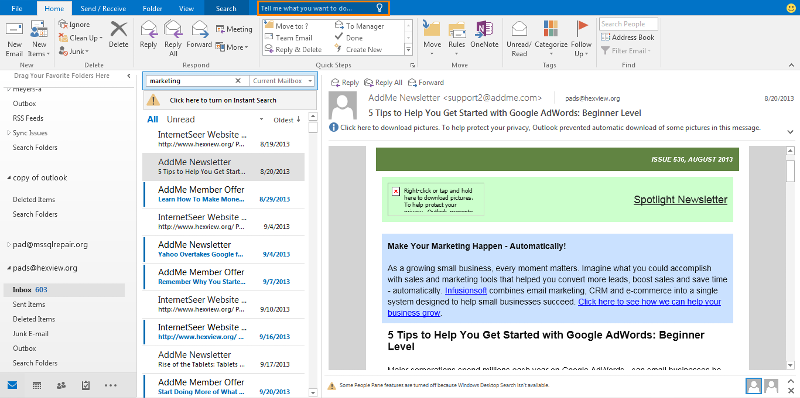Toggle the People Pane contact picture
The height and width of the screenshot is (398, 800).
pyautogui.click(x=754, y=386)
